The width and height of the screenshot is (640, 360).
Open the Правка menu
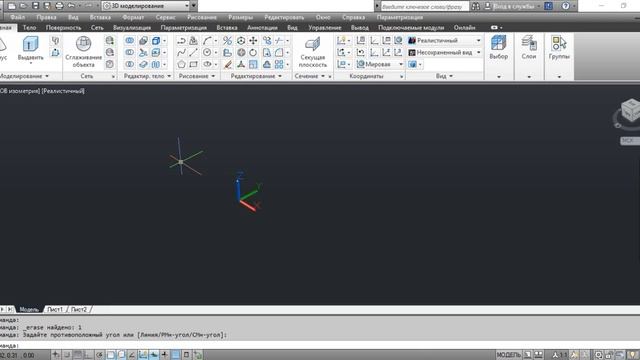click(x=47, y=18)
